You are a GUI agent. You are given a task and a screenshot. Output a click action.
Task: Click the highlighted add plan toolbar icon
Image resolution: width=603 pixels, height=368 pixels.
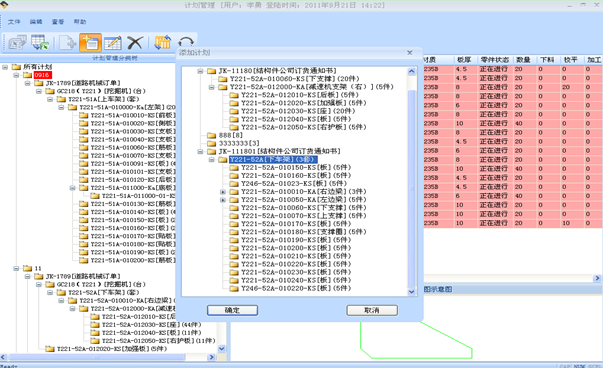90,42
